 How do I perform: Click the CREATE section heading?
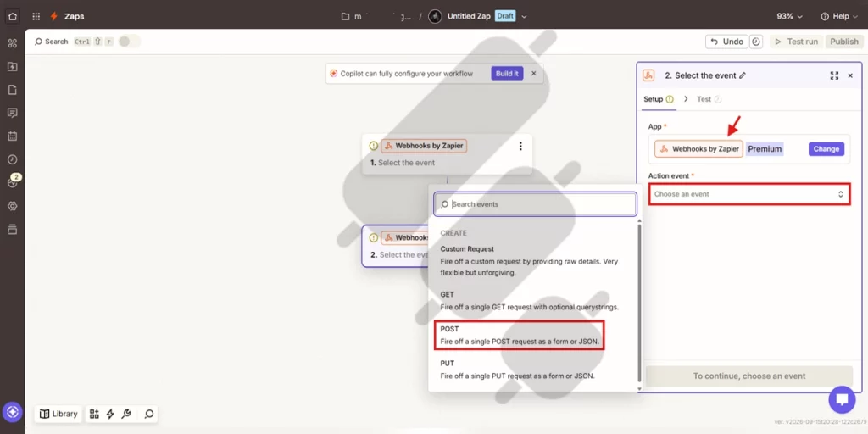[453, 233]
